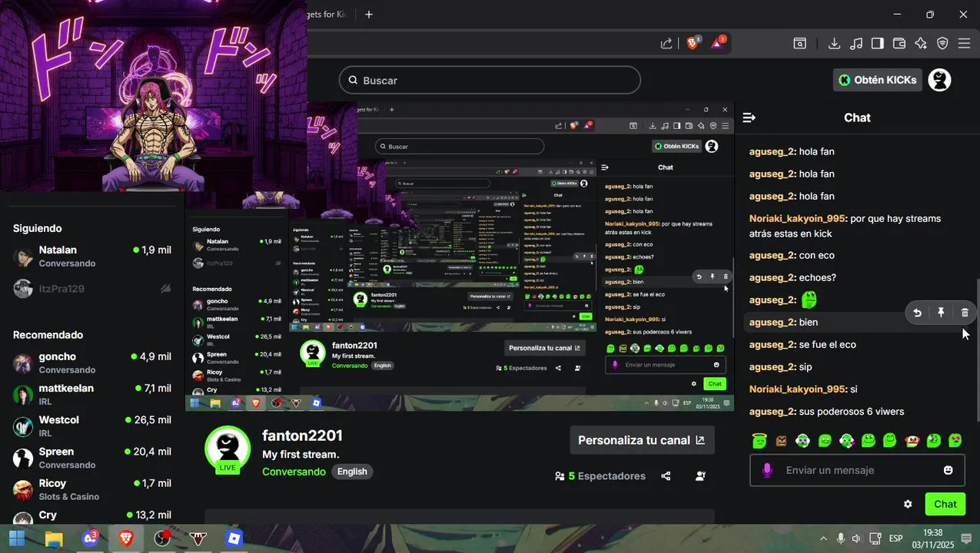Open Roblox from taskbar

[234, 538]
